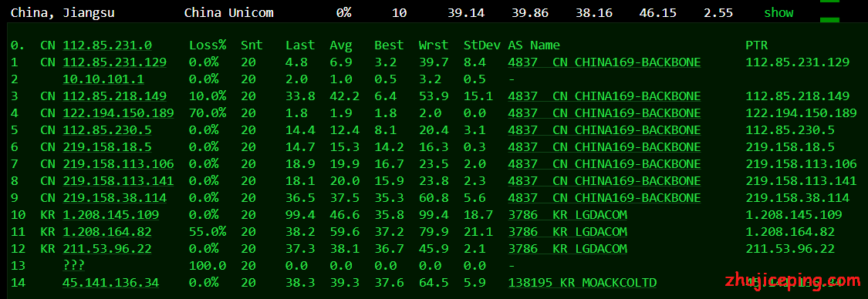Screen dimensions: 868x299
Task: Open hop 6 IP link 219.158.18.5
Action: point(107,147)
